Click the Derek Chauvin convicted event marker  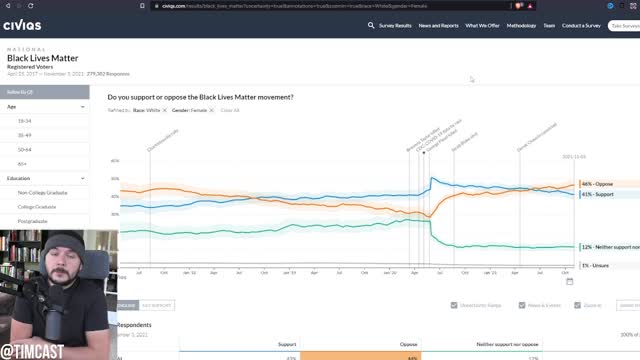tap(536, 138)
